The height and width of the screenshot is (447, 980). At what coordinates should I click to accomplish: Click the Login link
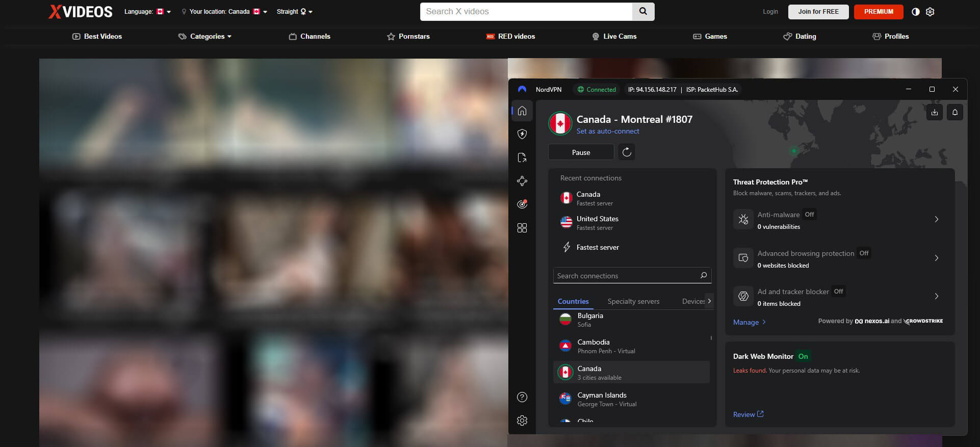click(x=770, y=12)
